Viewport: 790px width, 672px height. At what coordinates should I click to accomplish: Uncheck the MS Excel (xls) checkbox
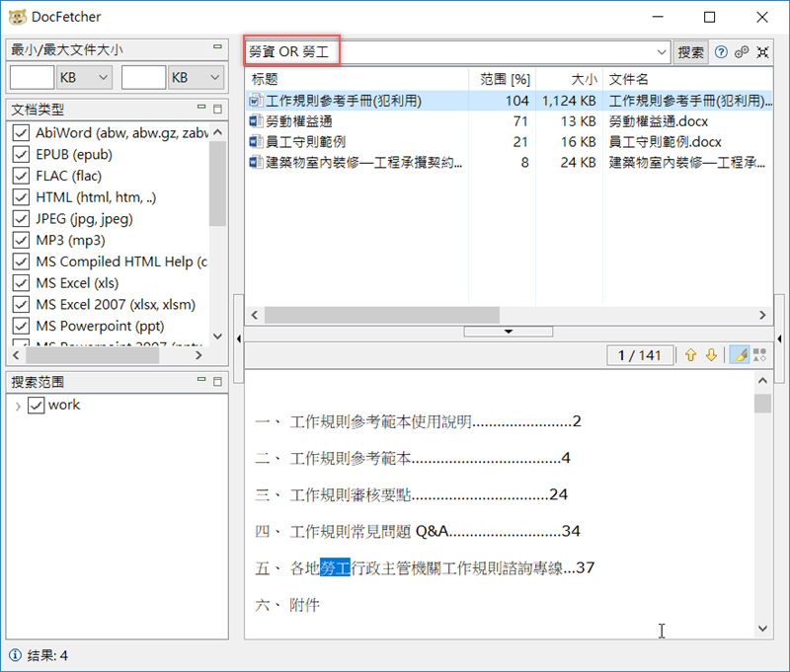(x=21, y=283)
